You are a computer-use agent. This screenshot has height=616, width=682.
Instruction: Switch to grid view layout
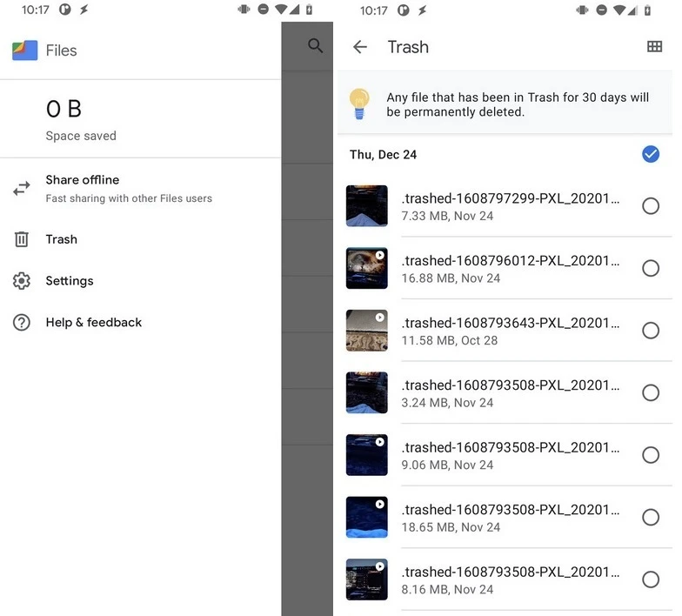pyautogui.click(x=654, y=47)
